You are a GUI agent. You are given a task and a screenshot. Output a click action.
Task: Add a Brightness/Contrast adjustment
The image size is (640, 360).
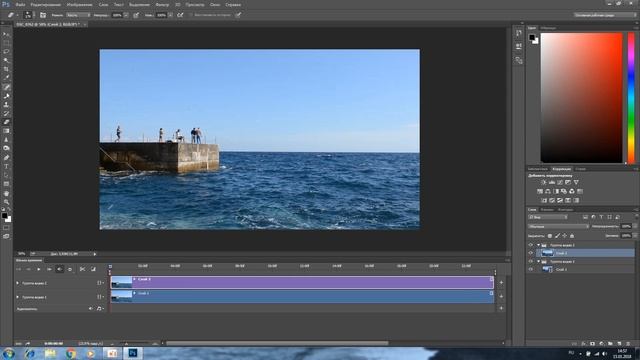(x=544, y=182)
